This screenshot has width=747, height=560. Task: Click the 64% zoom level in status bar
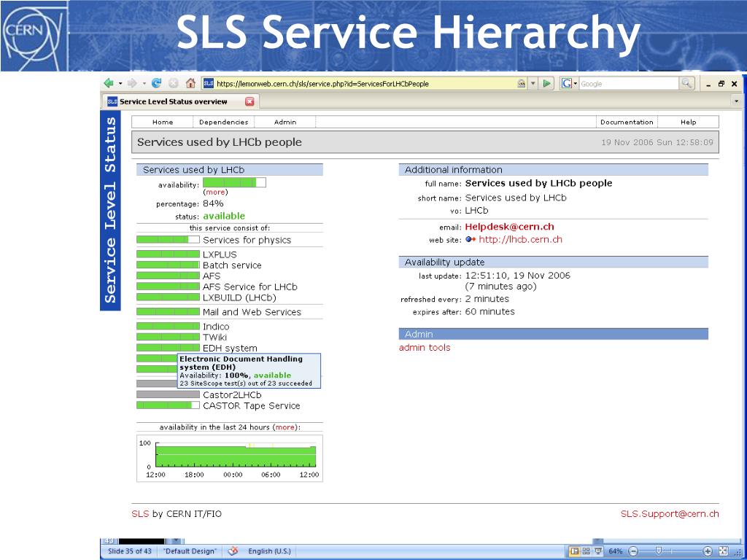616,551
